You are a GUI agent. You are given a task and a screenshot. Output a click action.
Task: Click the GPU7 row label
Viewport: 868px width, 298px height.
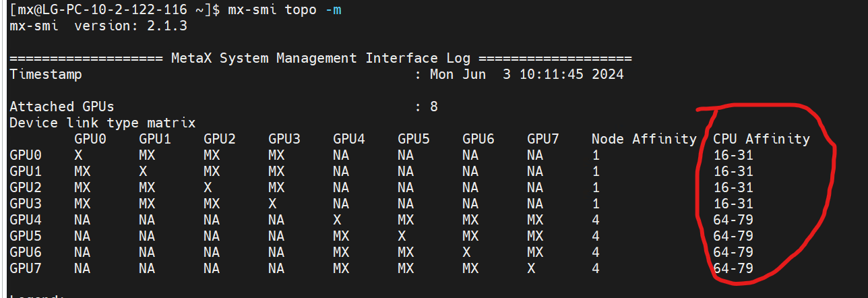tap(26, 268)
